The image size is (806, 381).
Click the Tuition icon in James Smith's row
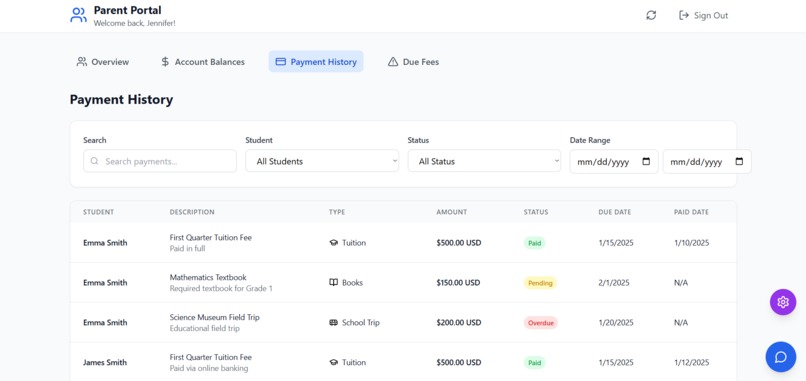pos(334,362)
